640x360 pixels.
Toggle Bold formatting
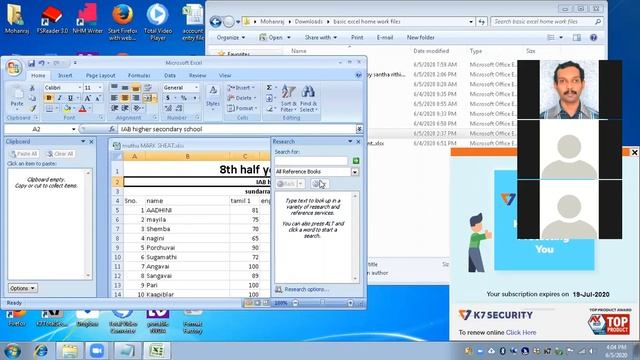pyautogui.click(x=49, y=98)
